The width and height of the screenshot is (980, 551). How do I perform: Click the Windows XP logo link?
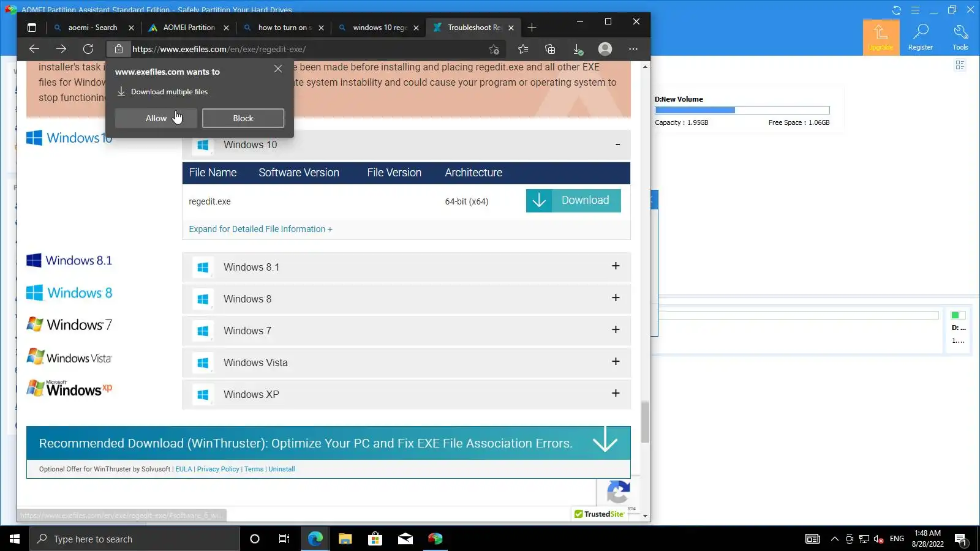coord(69,389)
